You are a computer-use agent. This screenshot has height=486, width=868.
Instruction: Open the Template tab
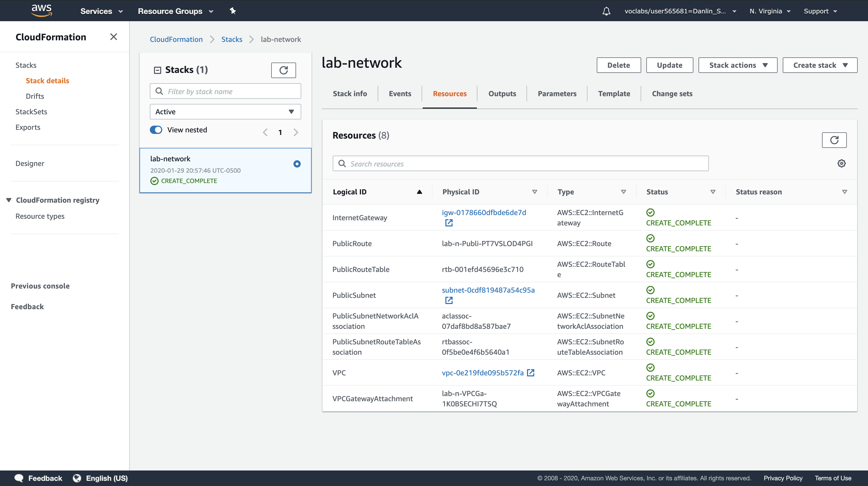coord(614,94)
